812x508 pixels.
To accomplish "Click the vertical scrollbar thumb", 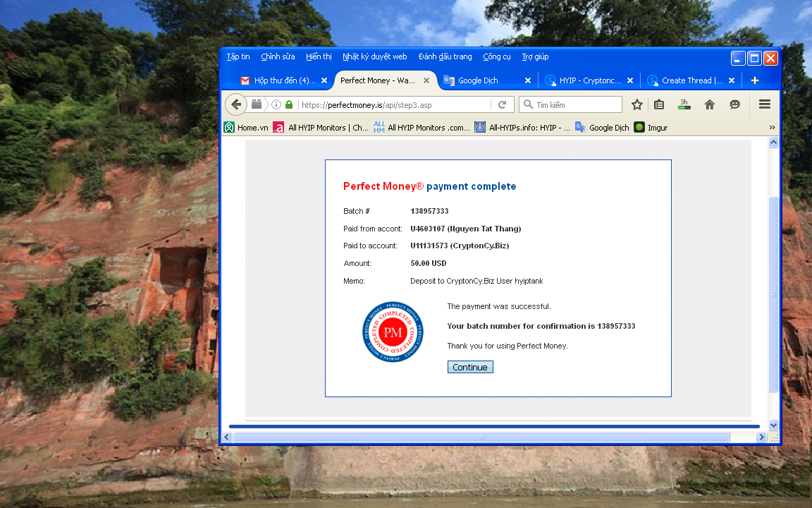I will [x=773, y=294].
